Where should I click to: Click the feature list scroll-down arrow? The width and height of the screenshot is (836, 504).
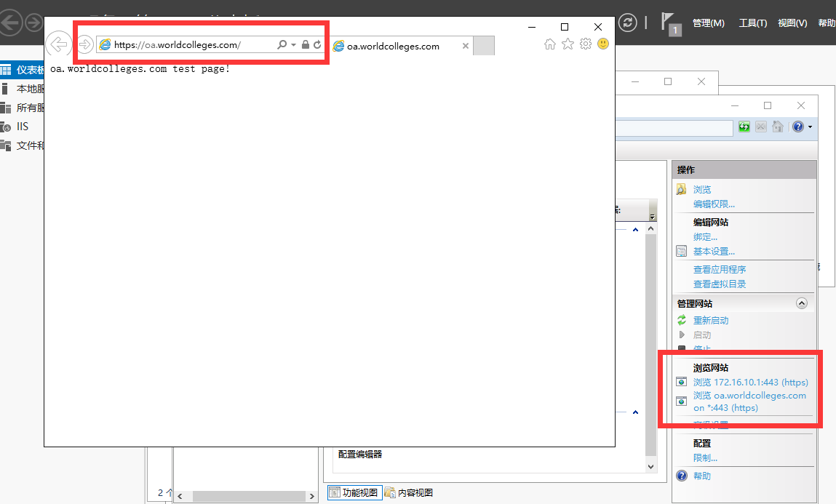650,467
